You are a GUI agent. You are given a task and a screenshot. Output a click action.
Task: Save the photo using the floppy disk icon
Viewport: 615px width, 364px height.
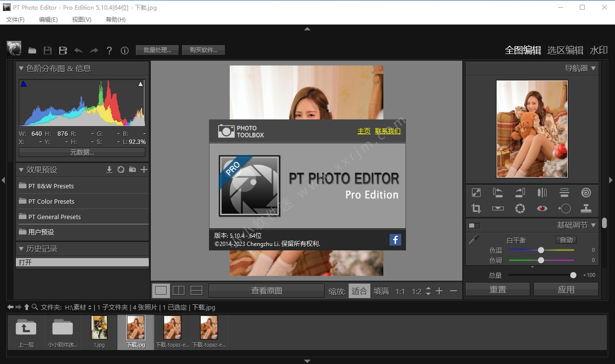[48, 50]
